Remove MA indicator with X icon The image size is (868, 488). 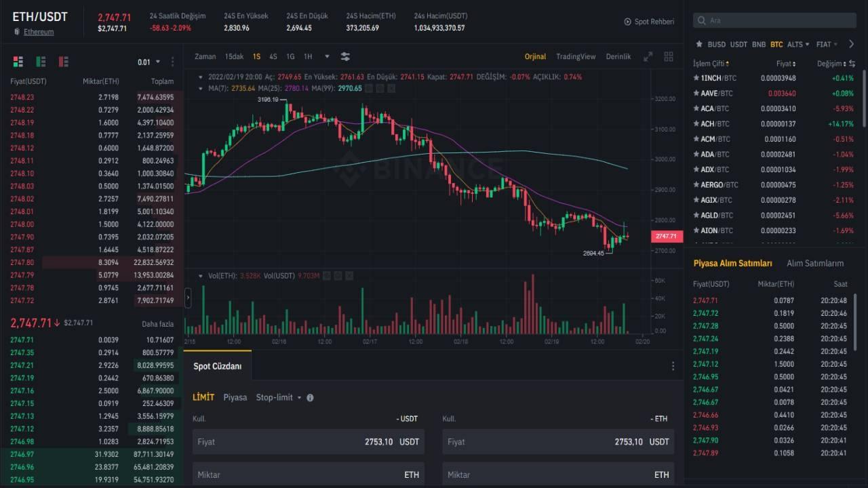coord(392,88)
